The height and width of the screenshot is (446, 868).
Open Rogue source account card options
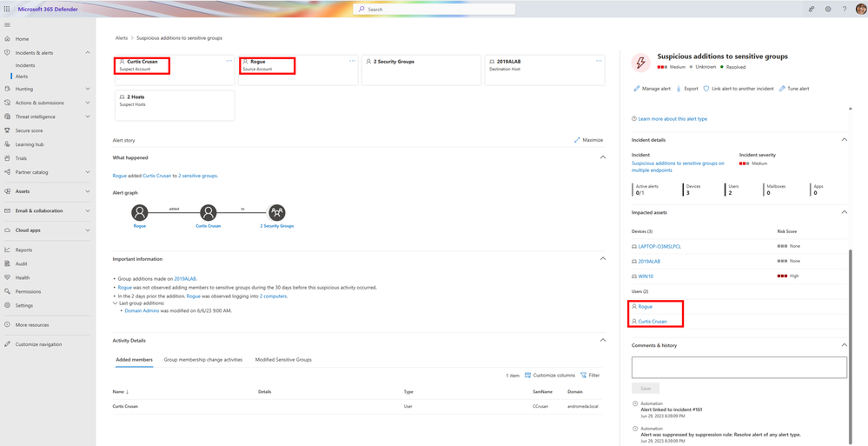pyautogui.click(x=352, y=61)
